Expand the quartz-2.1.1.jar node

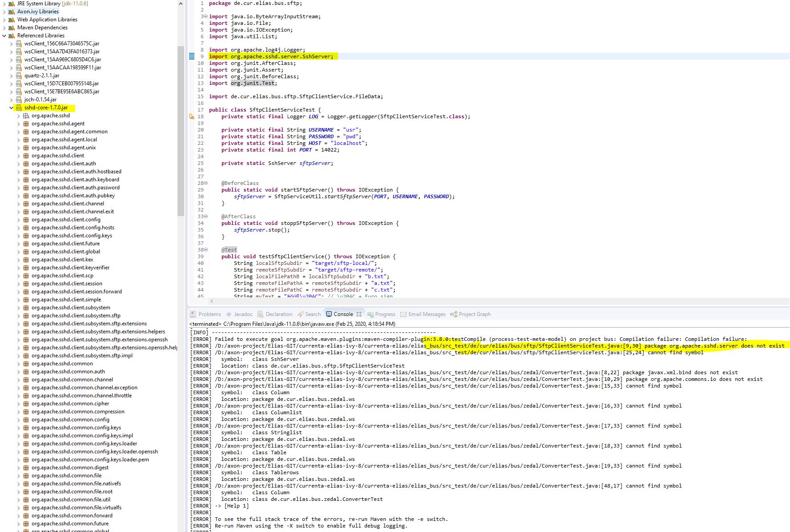(x=12, y=76)
